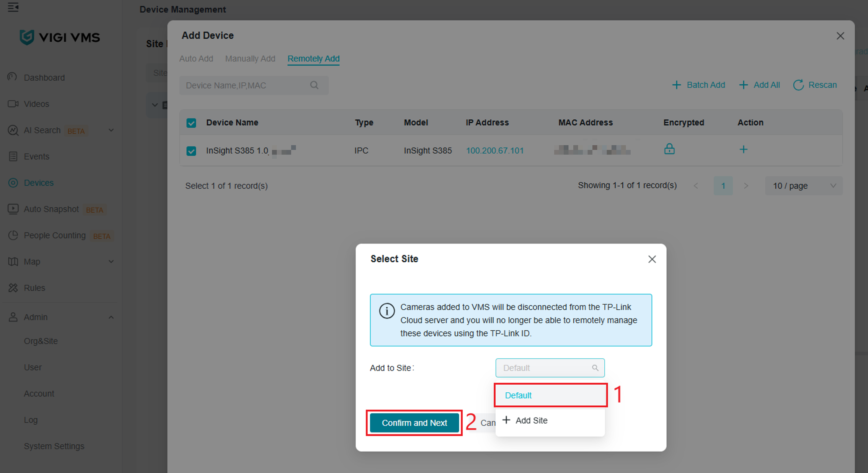This screenshot has width=868, height=473.
Task: Open People Counting in sidebar
Action: click(x=54, y=236)
